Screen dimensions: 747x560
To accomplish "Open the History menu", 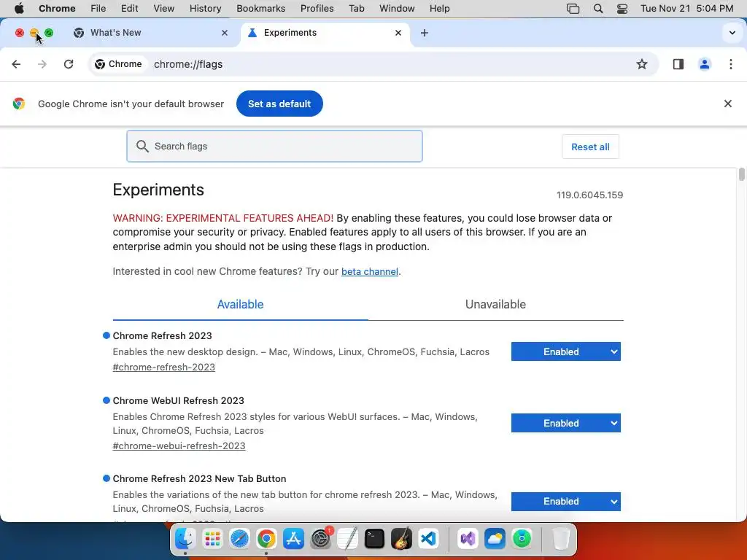I will pyautogui.click(x=205, y=9).
